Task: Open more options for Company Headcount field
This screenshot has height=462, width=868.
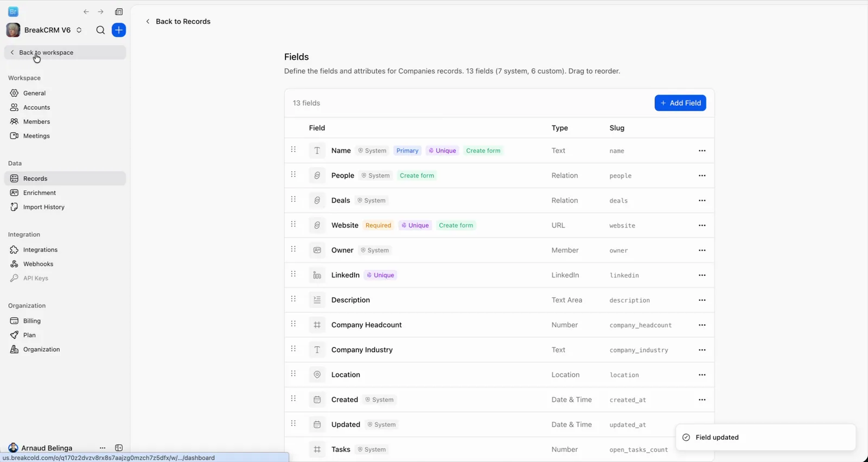Action: point(702,325)
